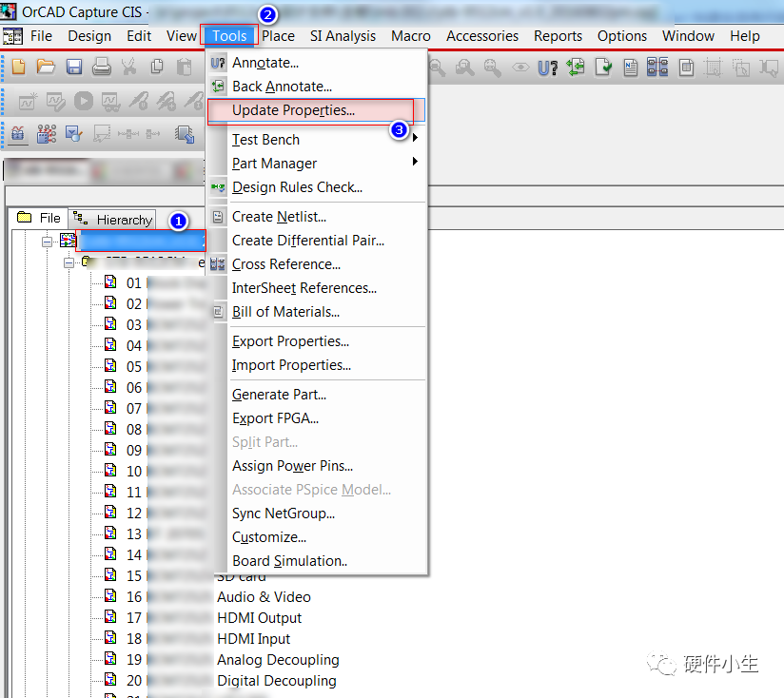This screenshot has height=698, width=784.
Task: Open the Place menu
Action: coord(278,36)
